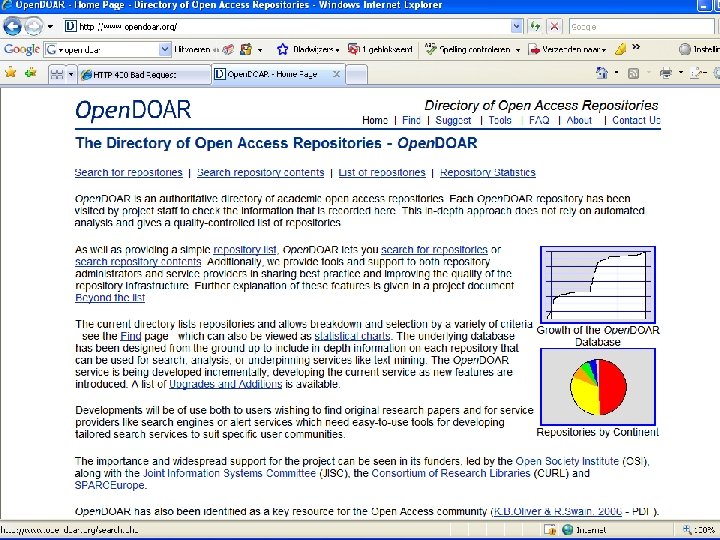Click the Google logo on the toolbar
This screenshot has height=540, width=720.
[x=22, y=49]
